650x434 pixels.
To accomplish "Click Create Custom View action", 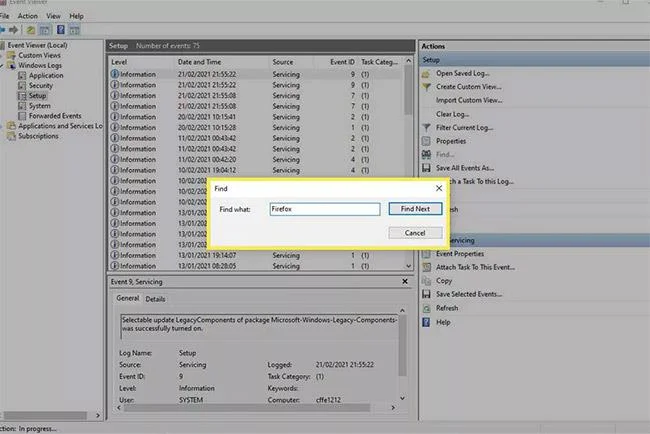I will pyautogui.click(x=468, y=87).
